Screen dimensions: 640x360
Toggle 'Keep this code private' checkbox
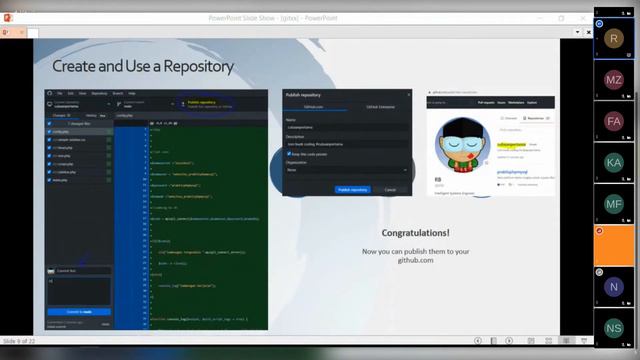289,154
